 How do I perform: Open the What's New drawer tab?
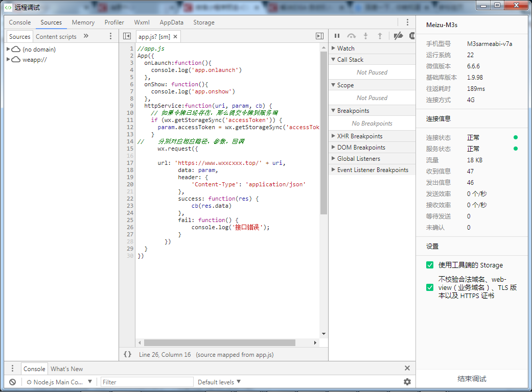[x=67, y=369]
